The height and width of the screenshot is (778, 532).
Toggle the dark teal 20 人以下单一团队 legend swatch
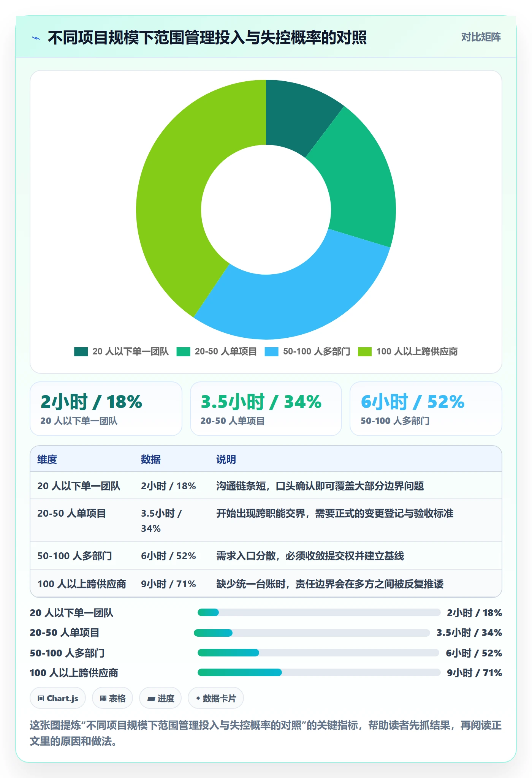[81, 352]
